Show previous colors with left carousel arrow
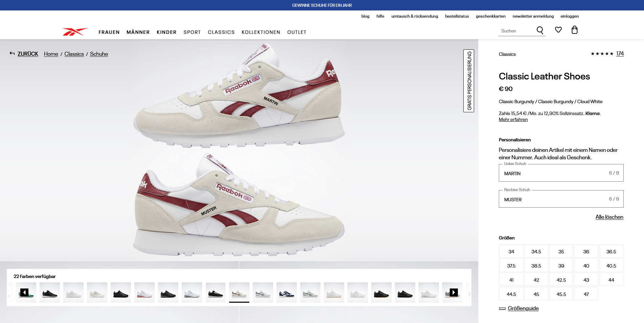 click(24, 293)
